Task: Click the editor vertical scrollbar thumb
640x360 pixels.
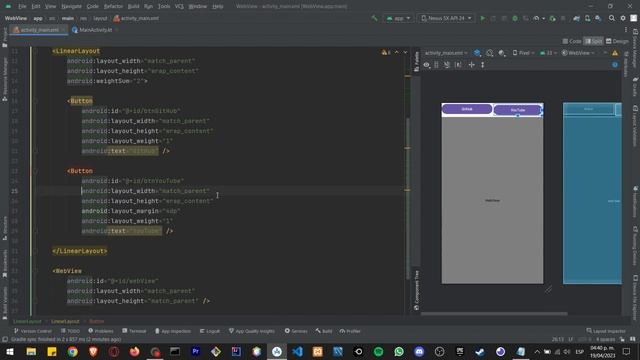Action: coord(408,199)
